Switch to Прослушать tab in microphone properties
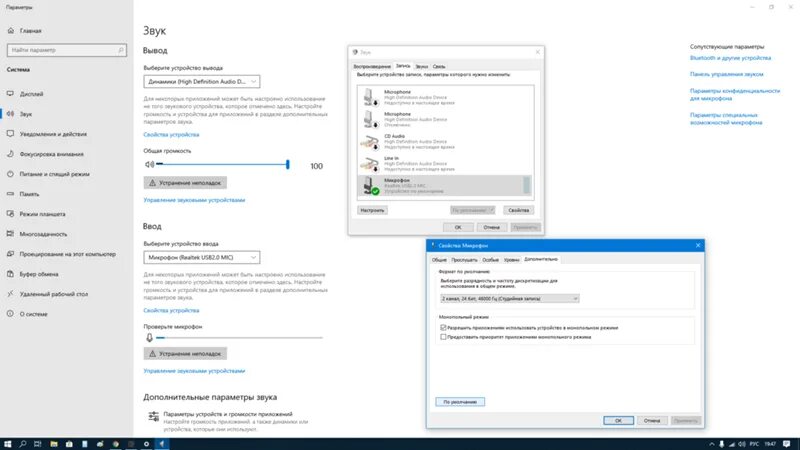Viewport: 800px width, 450px height. [x=464, y=260]
